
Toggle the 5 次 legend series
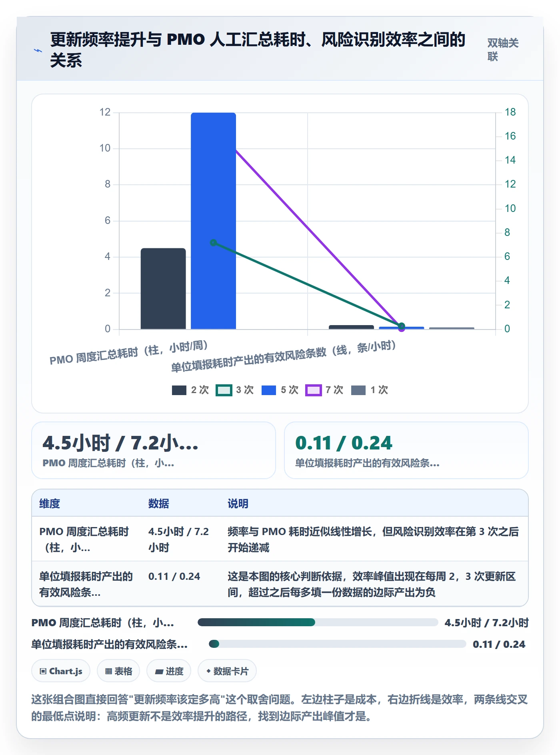280,390
